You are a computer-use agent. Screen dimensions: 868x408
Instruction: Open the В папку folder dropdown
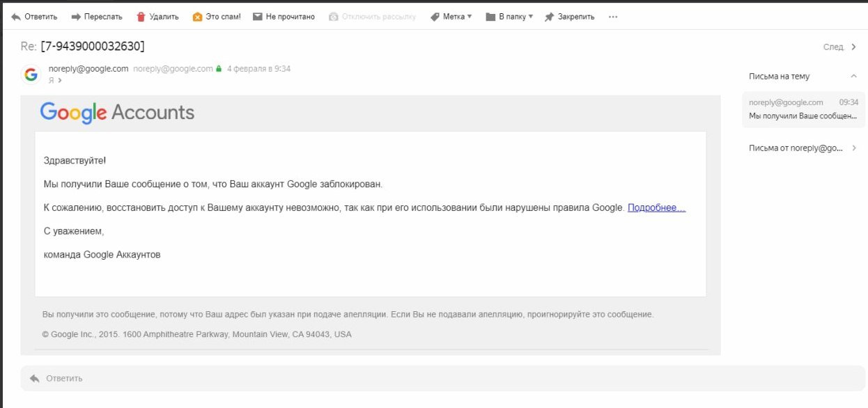[x=509, y=17]
